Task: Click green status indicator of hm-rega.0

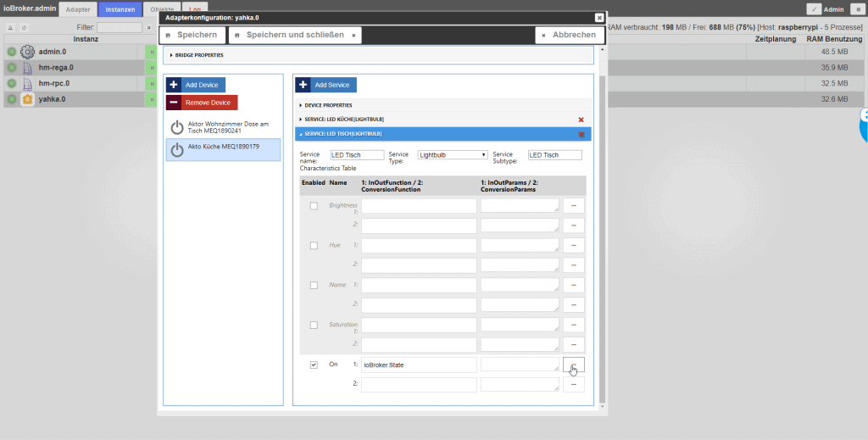Action: (x=12, y=68)
